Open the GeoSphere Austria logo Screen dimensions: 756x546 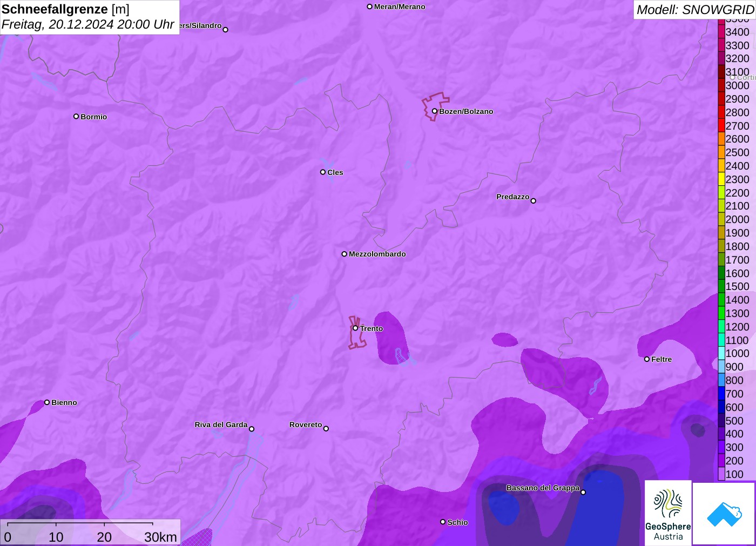point(668,513)
